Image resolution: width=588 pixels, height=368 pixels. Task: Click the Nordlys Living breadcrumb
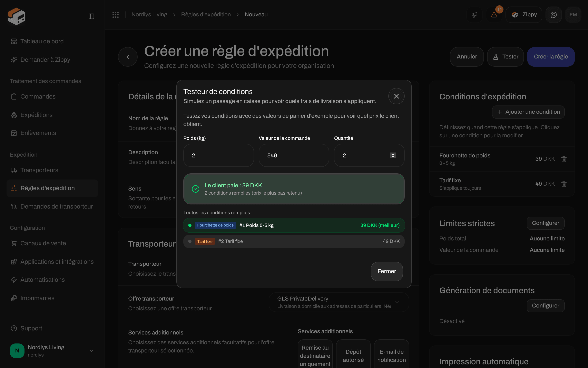tap(149, 15)
